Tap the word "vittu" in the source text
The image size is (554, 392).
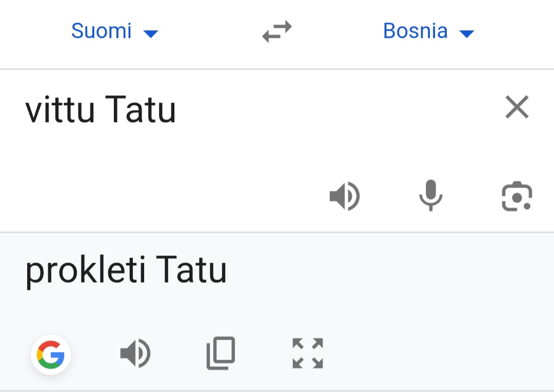pyautogui.click(x=60, y=110)
